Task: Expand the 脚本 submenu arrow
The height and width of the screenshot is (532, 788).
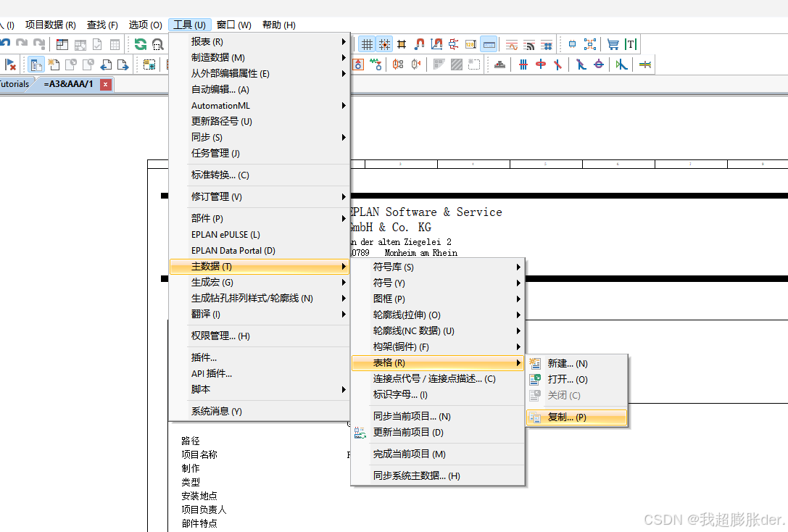Action: coord(344,389)
